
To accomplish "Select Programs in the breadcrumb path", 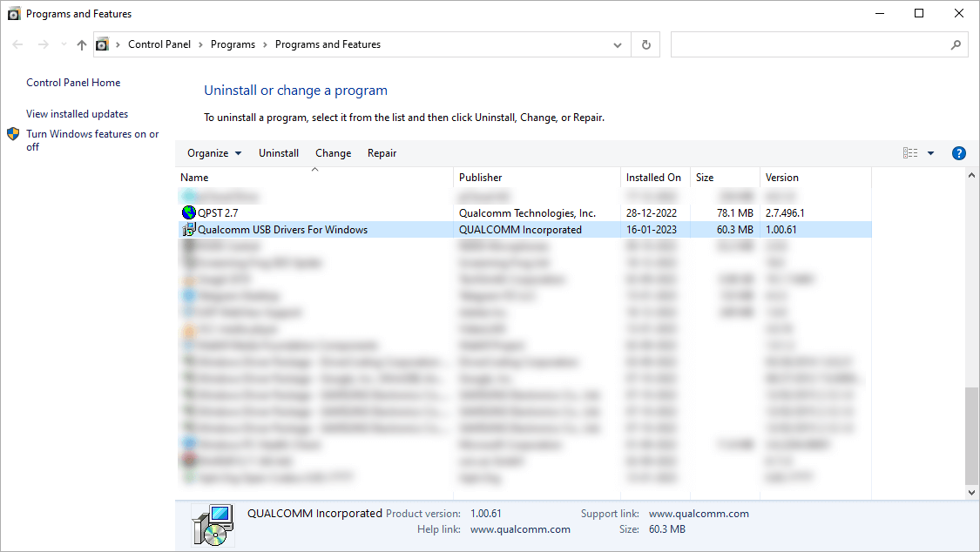I will coord(233,44).
